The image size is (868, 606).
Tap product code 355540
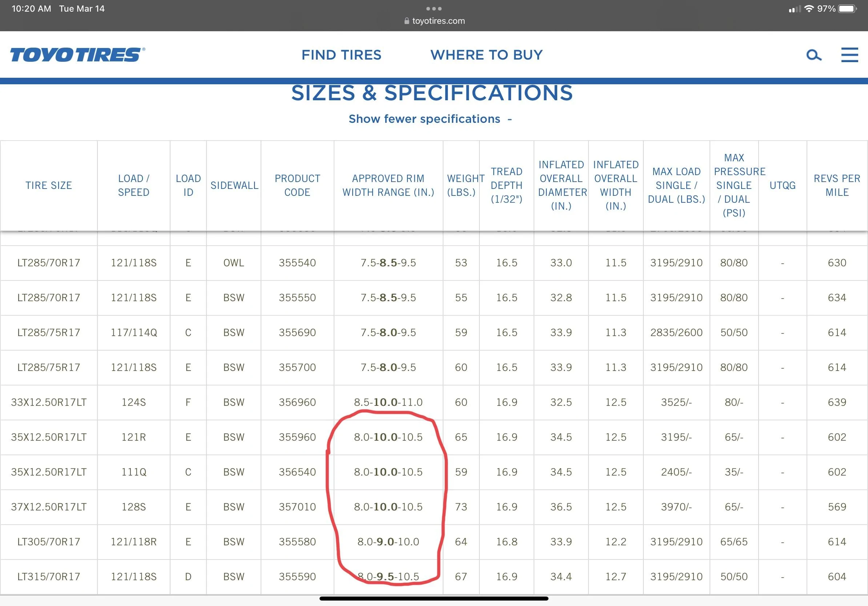coord(297,263)
